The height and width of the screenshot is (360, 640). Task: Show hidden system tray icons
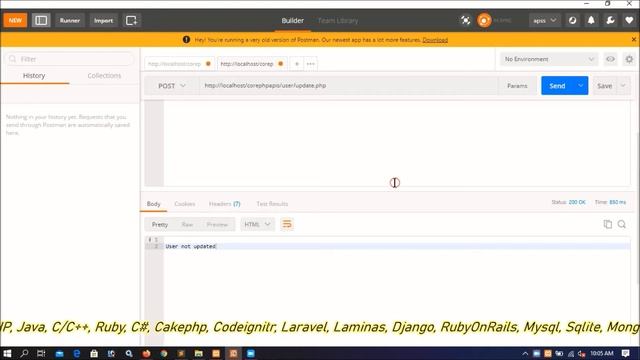point(525,353)
